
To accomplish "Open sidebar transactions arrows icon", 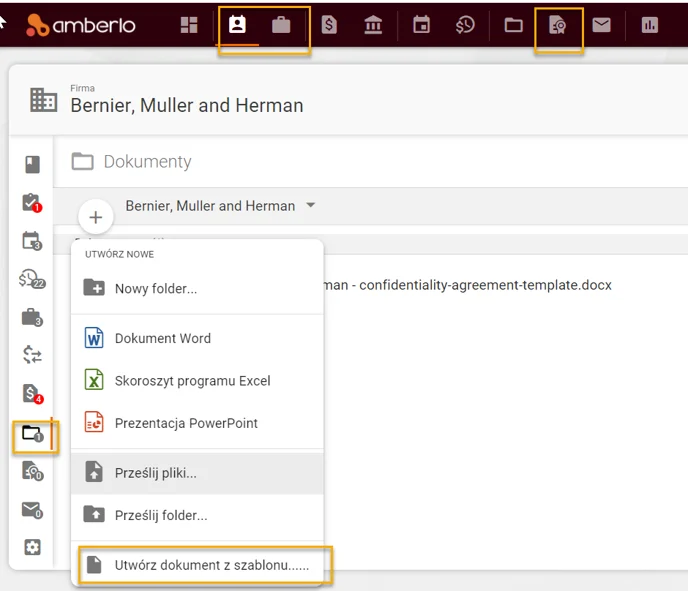I will [x=32, y=355].
